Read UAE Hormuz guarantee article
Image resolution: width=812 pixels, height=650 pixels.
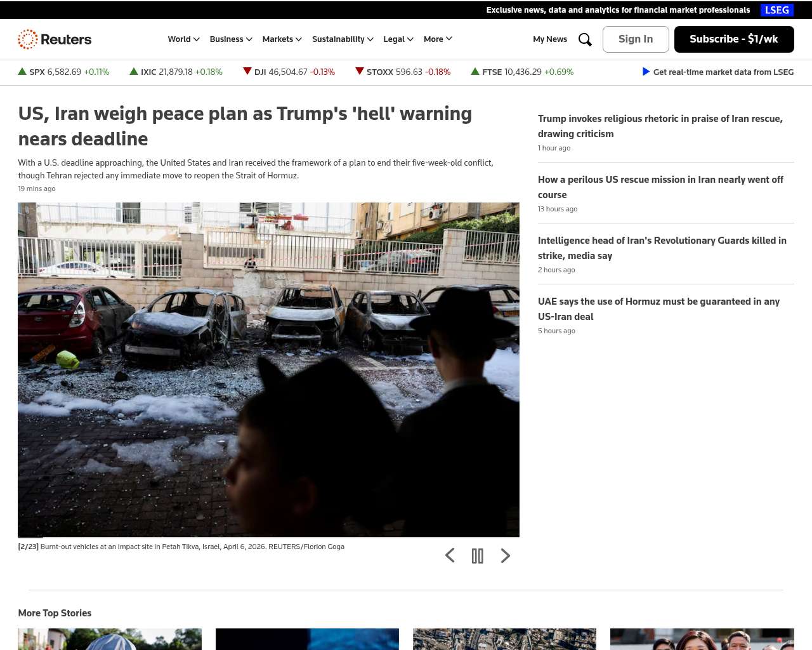pyautogui.click(x=658, y=309)
